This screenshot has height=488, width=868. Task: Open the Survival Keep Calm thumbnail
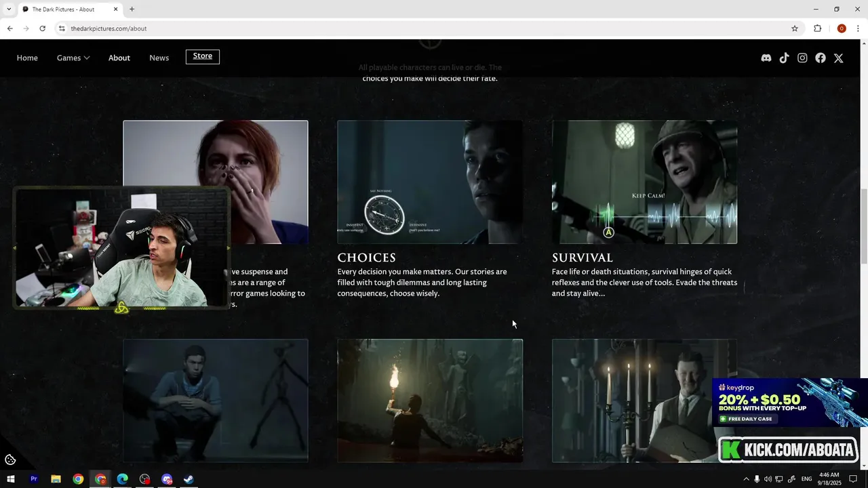[x=644, y=182]
